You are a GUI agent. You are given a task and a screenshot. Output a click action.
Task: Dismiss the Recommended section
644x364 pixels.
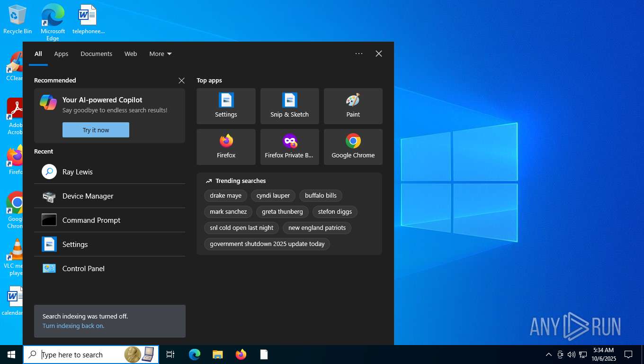pos(181,81)
